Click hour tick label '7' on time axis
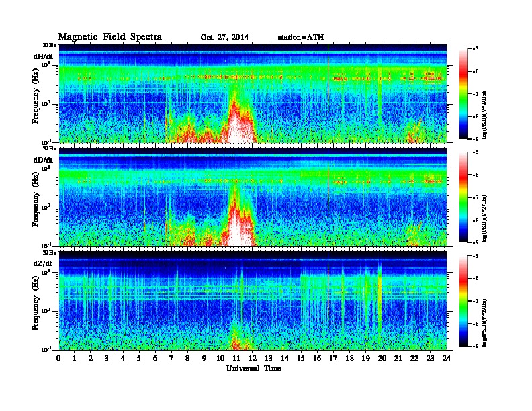Viewport: 532px width, 411px height. (x=172, y=359)
